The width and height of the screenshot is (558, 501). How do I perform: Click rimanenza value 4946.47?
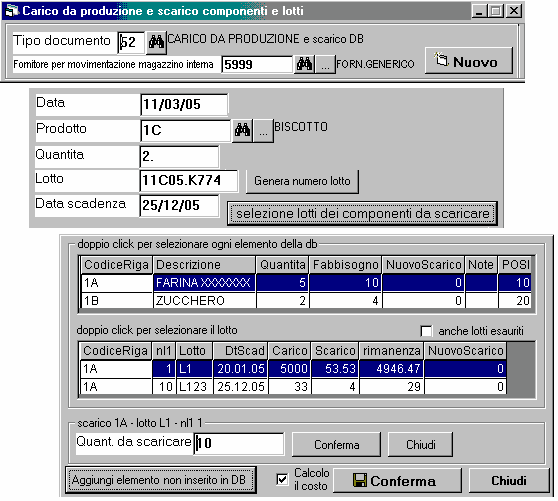(x=391, y=369)
